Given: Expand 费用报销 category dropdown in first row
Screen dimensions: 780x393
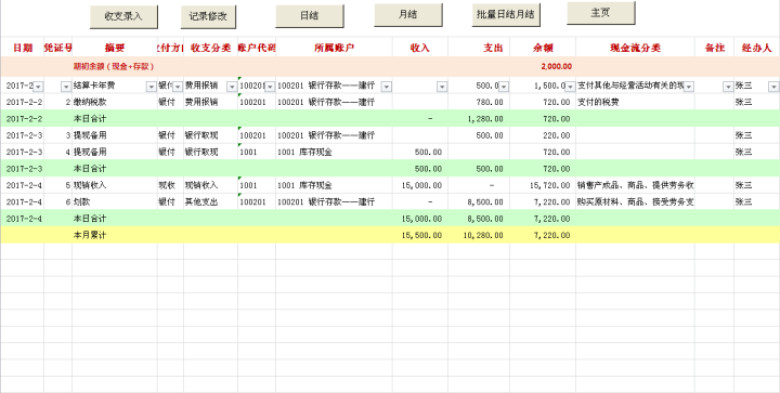Looking at the screenshot, I should (x=231, y=87).
